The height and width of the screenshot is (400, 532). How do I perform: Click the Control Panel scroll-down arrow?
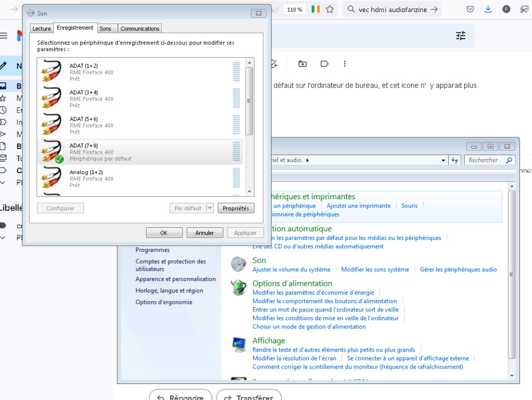tap(512, 375)
